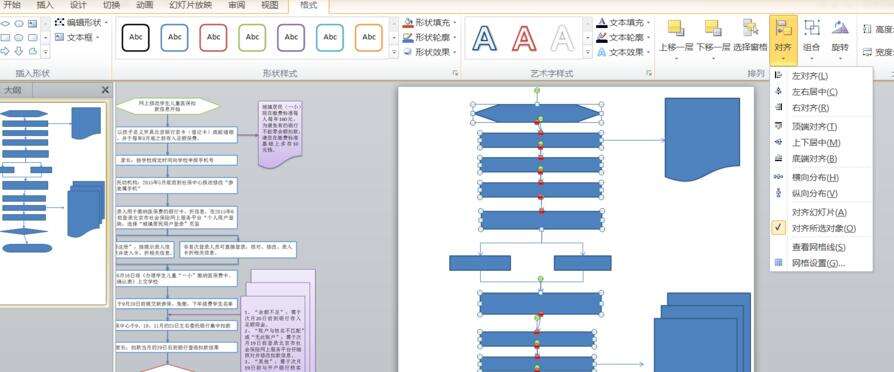Image resolution: width=894 pixels, height=372 pixels.
Task: Choose 顶端对齐(T) align top
Action: coord(814,127)
